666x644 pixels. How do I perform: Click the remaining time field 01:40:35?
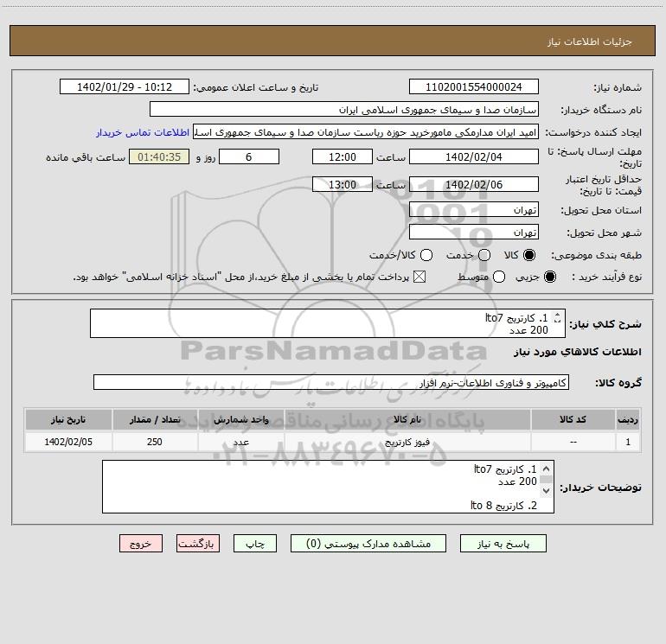[x=159, y=156]
